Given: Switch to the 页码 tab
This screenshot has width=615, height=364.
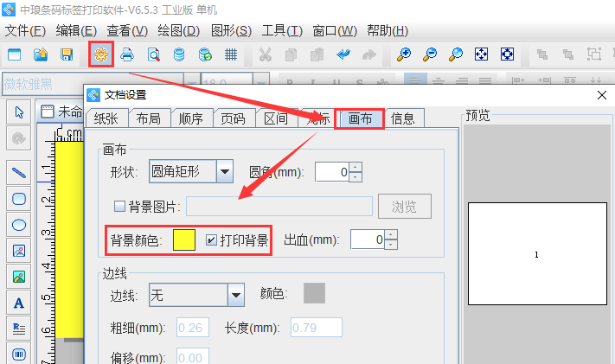Looking at the screenshot, I should pyautogui.click(x=233, y=118).
